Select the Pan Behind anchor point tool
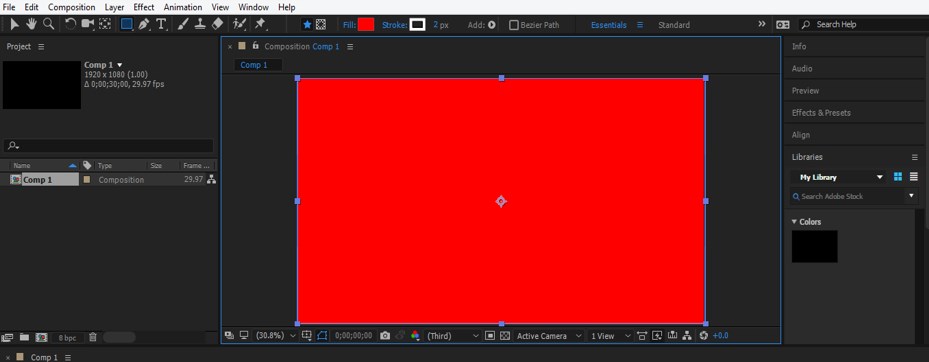This screenshot has width=929, height=362. (x=105, y=24)
